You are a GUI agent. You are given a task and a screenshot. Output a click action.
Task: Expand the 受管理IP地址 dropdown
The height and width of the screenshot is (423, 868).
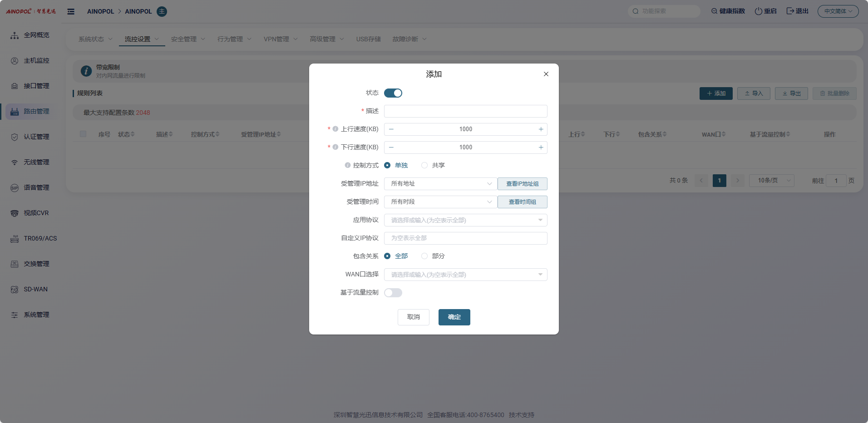pyautogui.click(x=440, y=184)
